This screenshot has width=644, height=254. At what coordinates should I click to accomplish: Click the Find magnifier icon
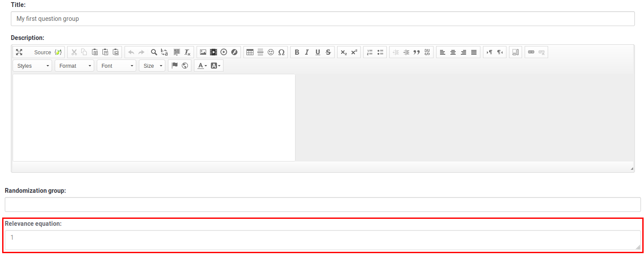154,52
